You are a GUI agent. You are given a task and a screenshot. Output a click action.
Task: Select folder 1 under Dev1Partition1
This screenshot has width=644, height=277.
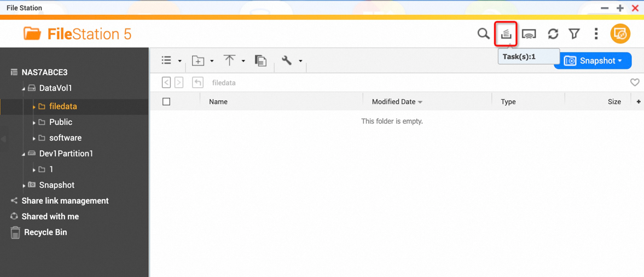tap(51, 169)
